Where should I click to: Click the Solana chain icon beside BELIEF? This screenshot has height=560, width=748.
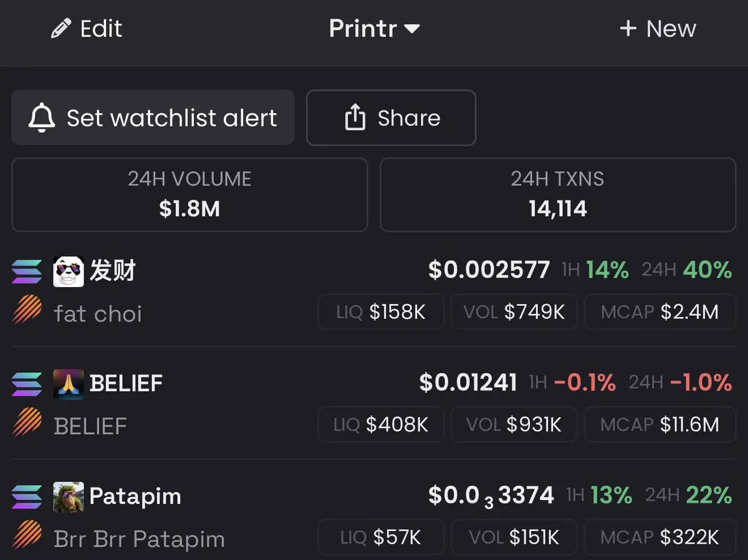point(27,384)
